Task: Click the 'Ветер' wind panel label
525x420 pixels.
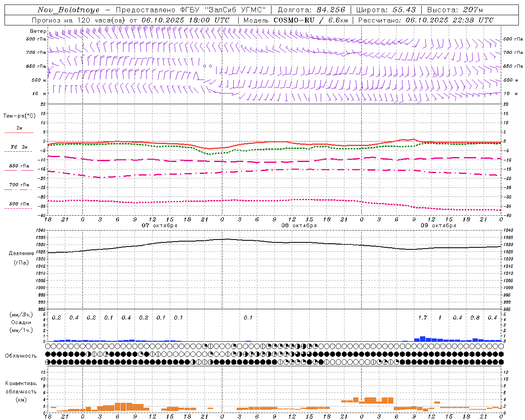Action: (38, 31)
